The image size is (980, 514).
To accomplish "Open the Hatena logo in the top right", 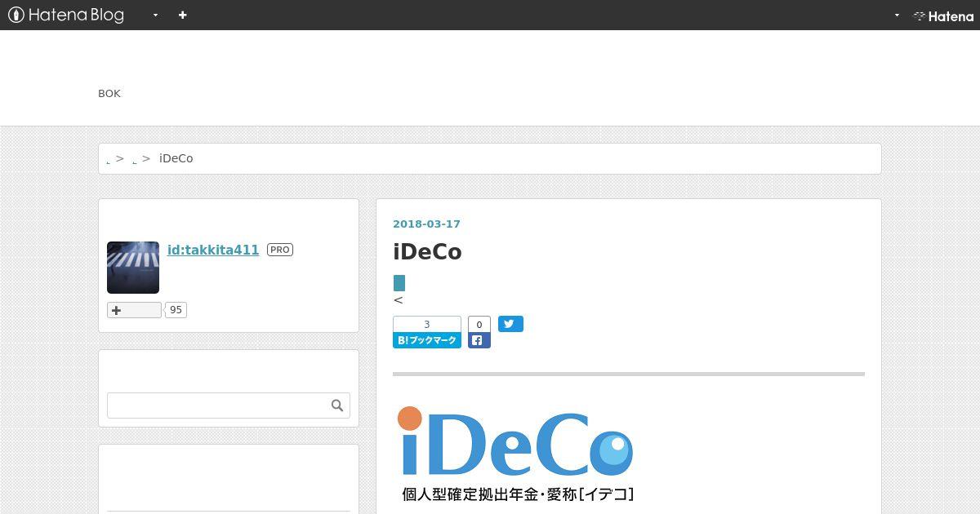I will point(942,16).
